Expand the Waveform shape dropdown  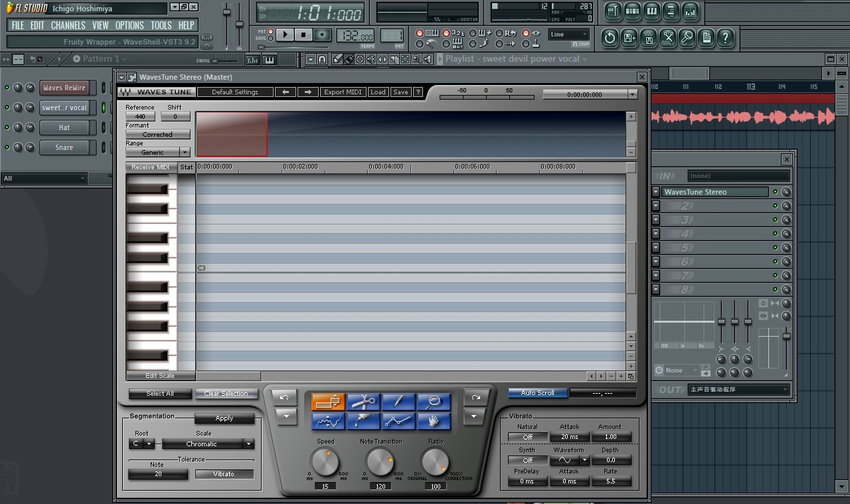click(x=584, y=460)
